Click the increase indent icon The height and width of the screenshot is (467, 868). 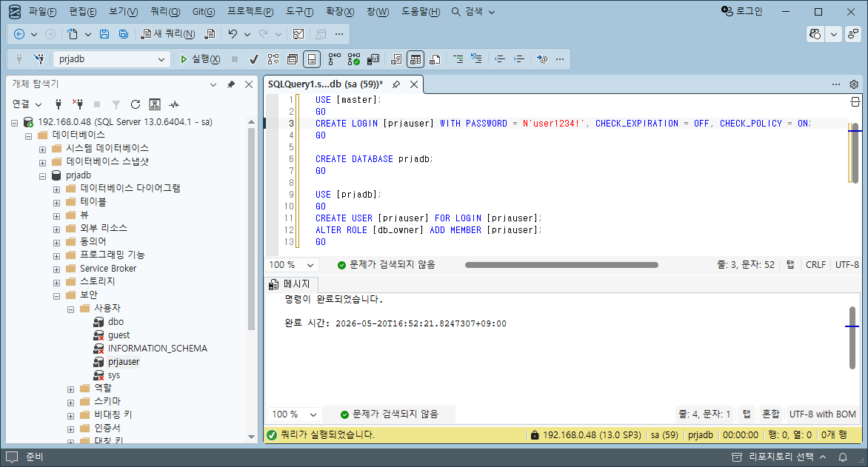tap(518, 59)
